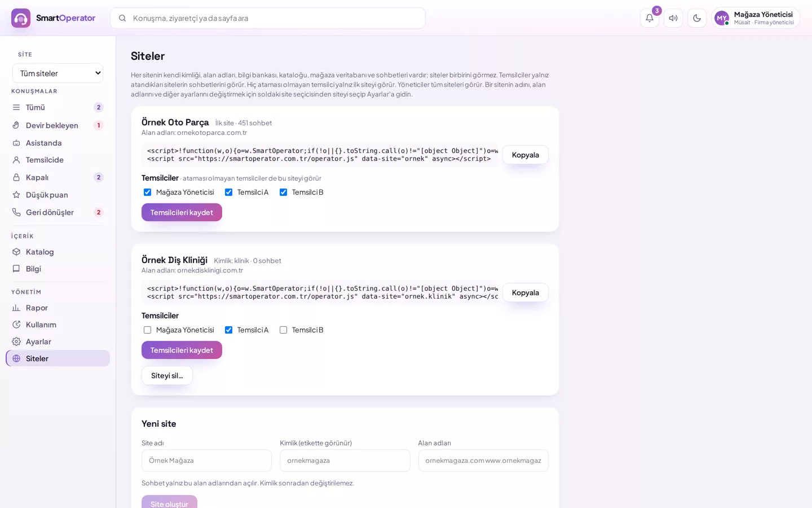
Task: Click the SmartOperator headset logo icon
Action: 21,18
